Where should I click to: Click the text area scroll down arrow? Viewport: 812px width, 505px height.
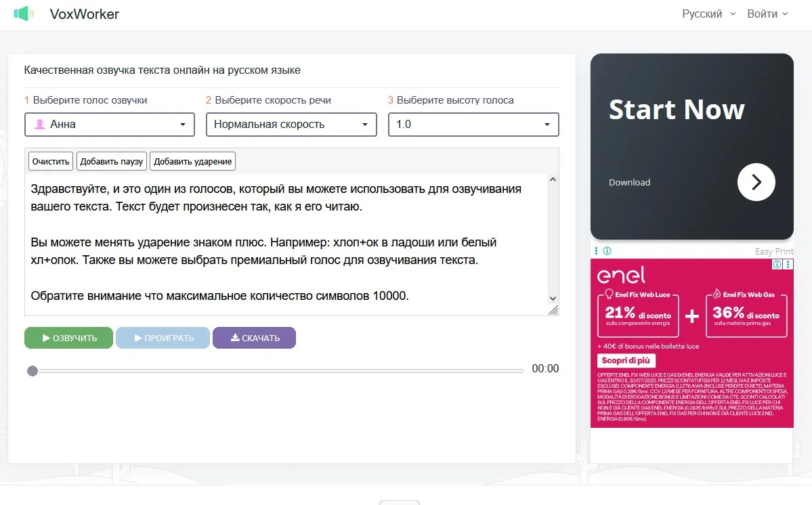click(x=553, y=299)
